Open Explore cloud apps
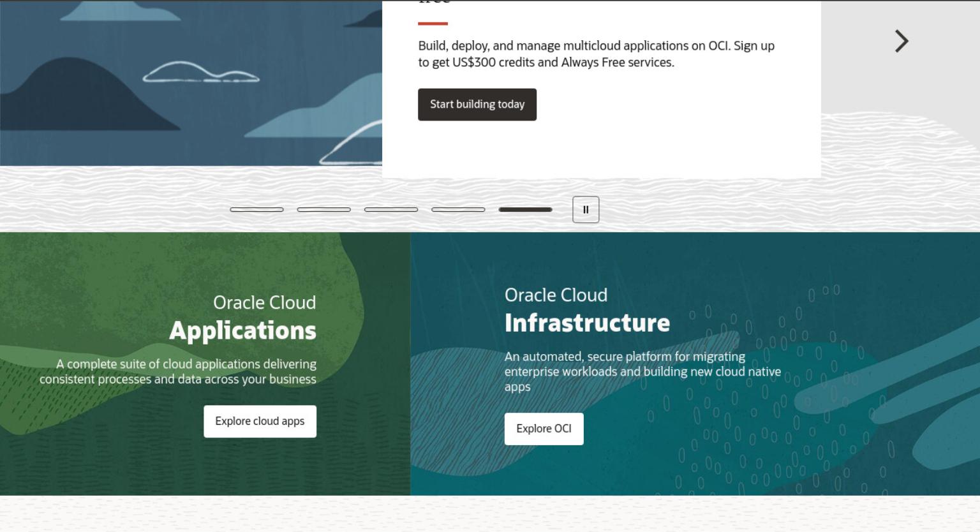 click(x=260, y=422)
